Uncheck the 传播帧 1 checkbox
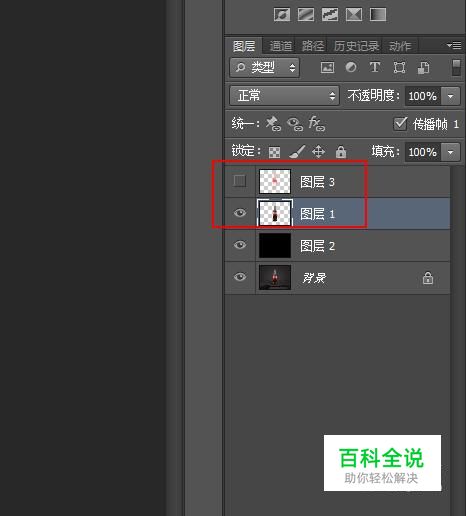The image size is (466, 516). (400, 124)
